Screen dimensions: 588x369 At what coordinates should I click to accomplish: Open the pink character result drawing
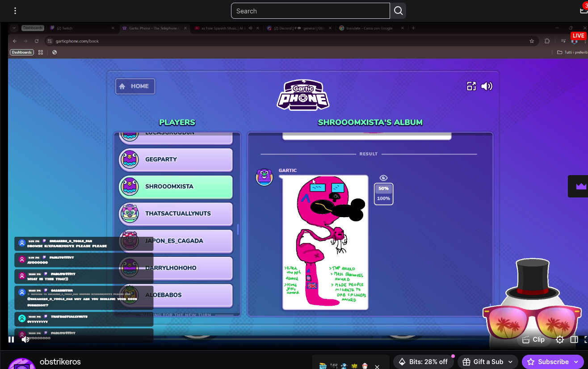[x=325, y=242]
